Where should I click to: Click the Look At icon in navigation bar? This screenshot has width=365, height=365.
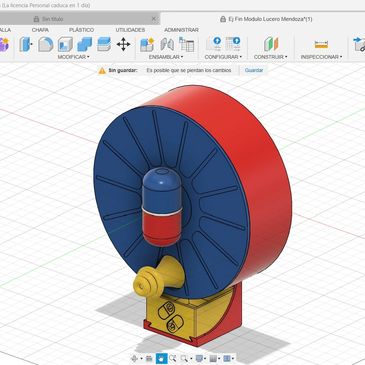pyautogui.click(x=149, y=358)
